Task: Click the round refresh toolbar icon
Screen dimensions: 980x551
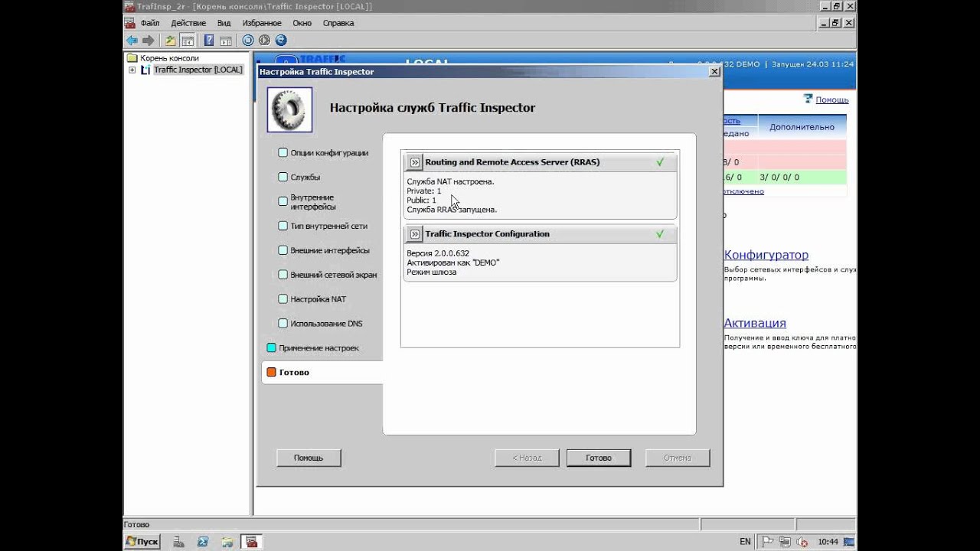Action: 281,41
